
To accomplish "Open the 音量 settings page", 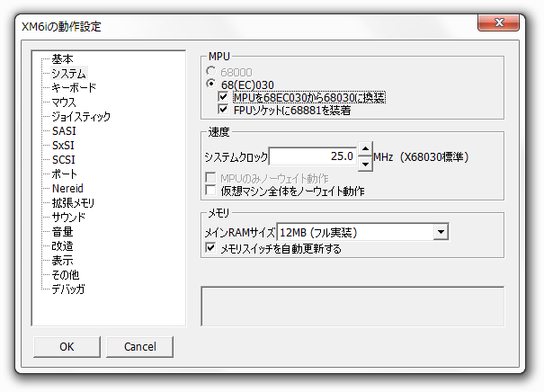I will coord(62,231).
